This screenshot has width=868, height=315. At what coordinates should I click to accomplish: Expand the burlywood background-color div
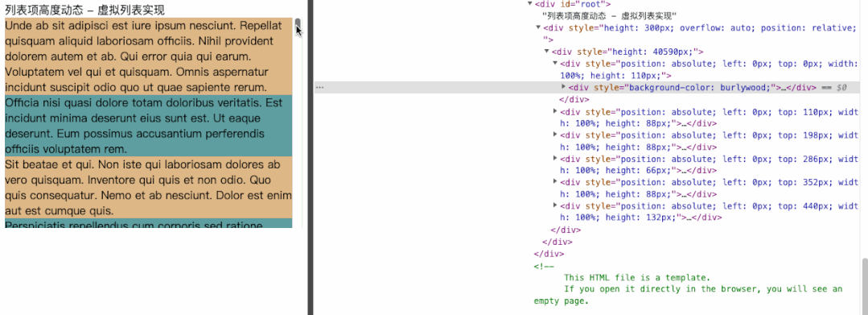tap(564, 87)
